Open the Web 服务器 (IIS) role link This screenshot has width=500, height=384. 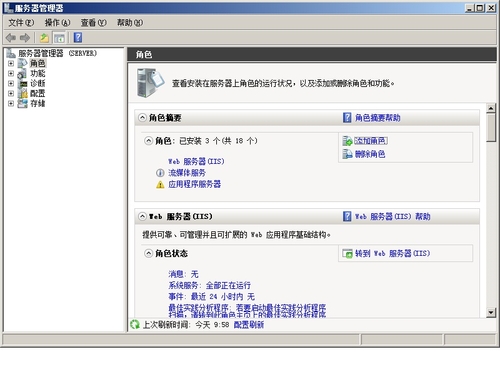point(196,161)
